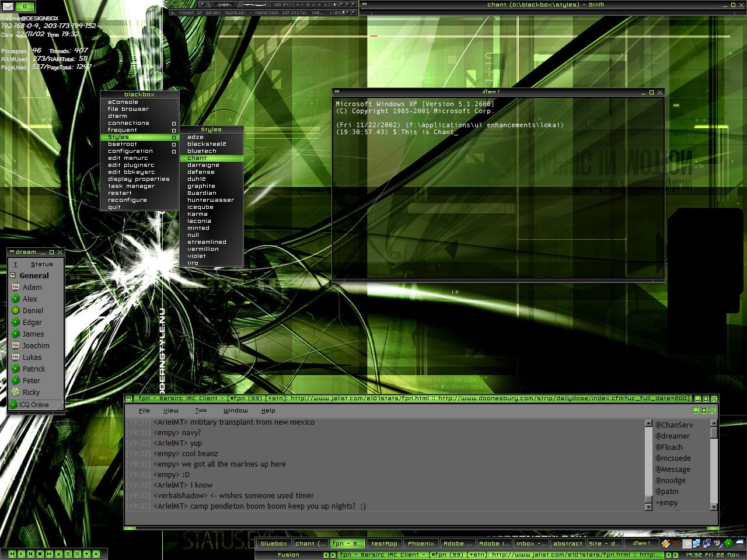This screenshot has width=747, height=560.
Task: Click the eject icon in bottom player bar
Action: (58, 554)
